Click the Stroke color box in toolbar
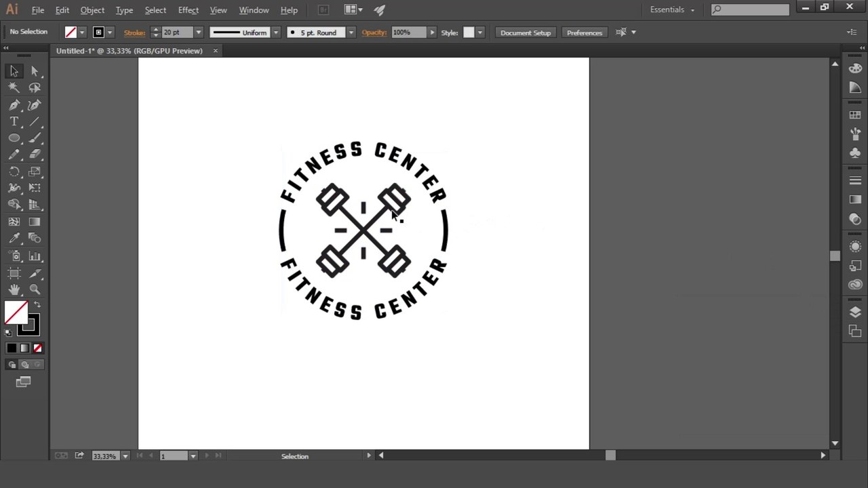This screenshot has width=868, height=488. [x=28, y=325]
